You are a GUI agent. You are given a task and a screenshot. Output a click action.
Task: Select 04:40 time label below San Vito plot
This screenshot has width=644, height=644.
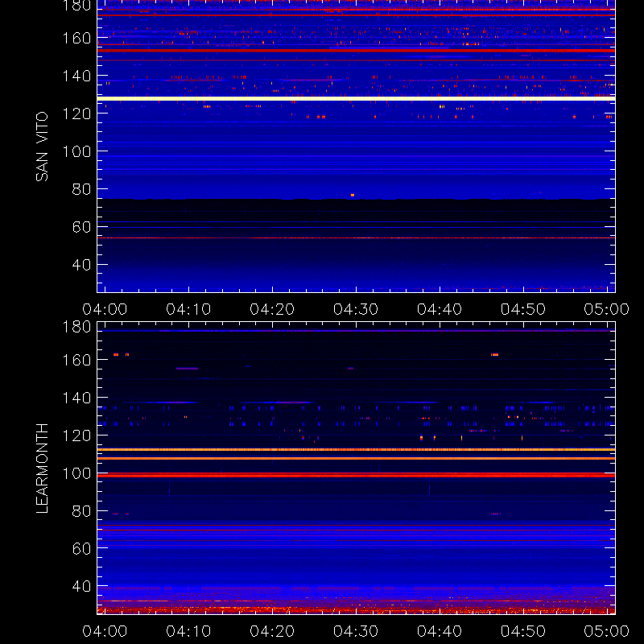coord(440,309)
